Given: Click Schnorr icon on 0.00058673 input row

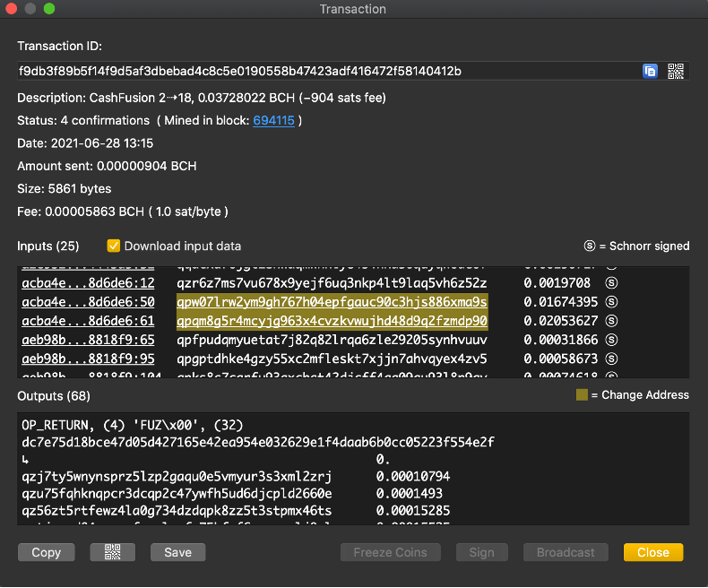Looking at the screenshot, I should (x=612, y=359).
